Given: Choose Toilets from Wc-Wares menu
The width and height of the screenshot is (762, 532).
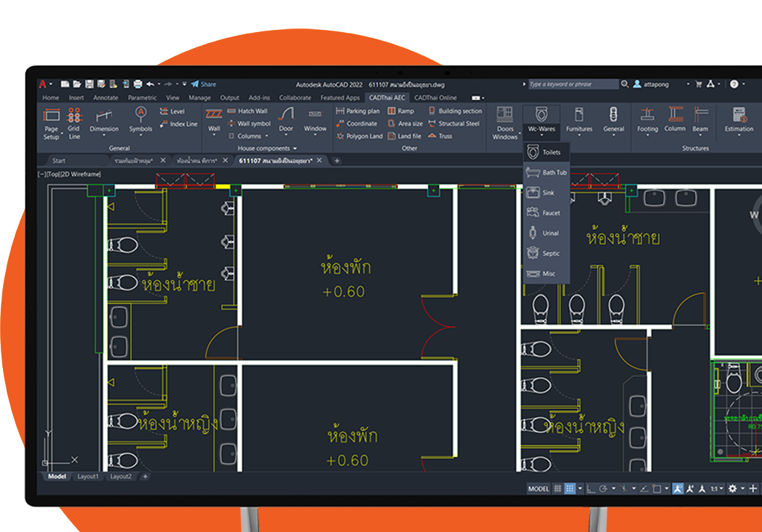Looking at the screenshot, I should coord(547,152).
